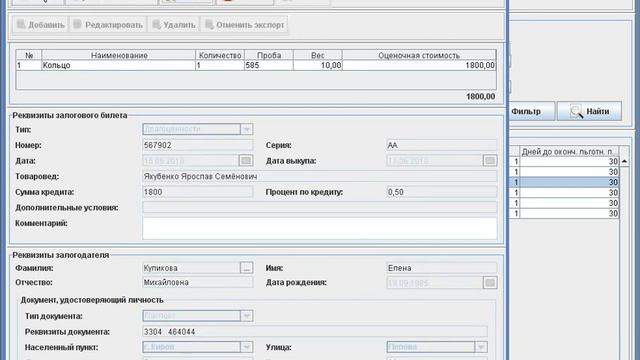Expand the Тип dropdown
640x360 pixels.
click(247, 129)
